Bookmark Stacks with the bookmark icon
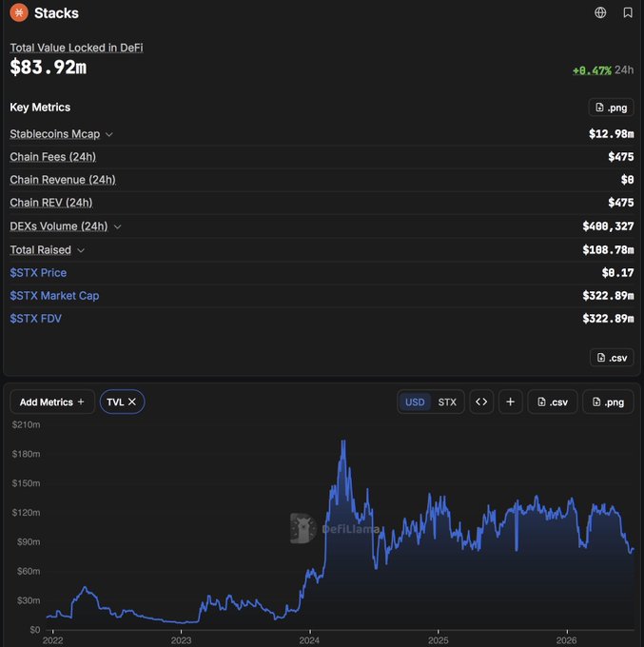This screenshot has height=647, width=644. click(x=628, y=12)
